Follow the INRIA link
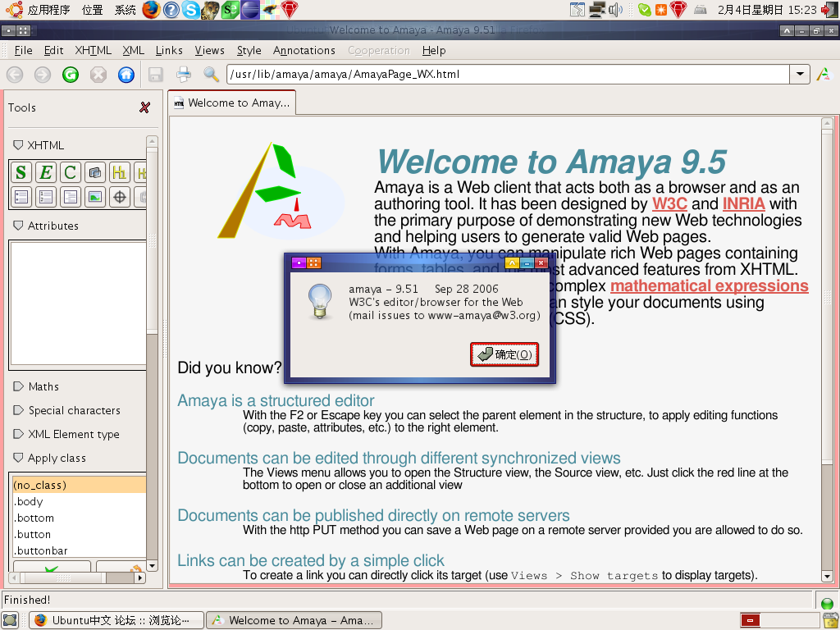840x630 pixels. coord(743,204)
